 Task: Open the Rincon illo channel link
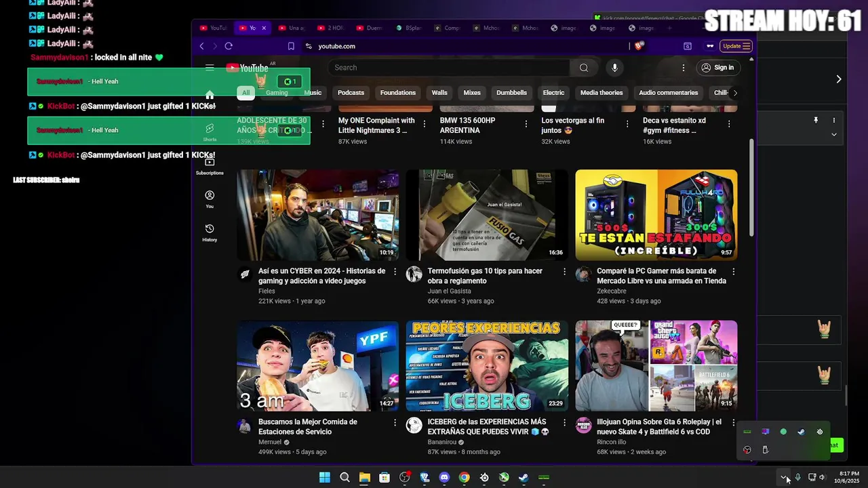(611, 442)
